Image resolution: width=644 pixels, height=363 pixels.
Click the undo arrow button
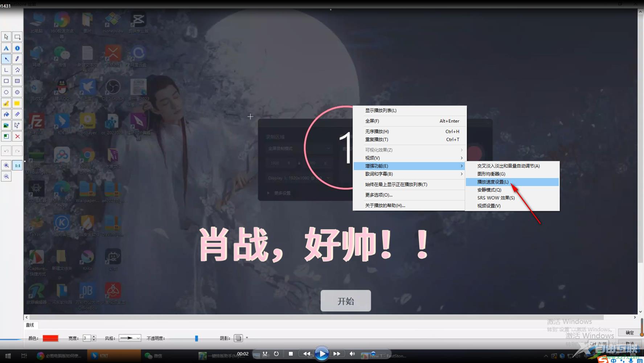coord(6,151)
